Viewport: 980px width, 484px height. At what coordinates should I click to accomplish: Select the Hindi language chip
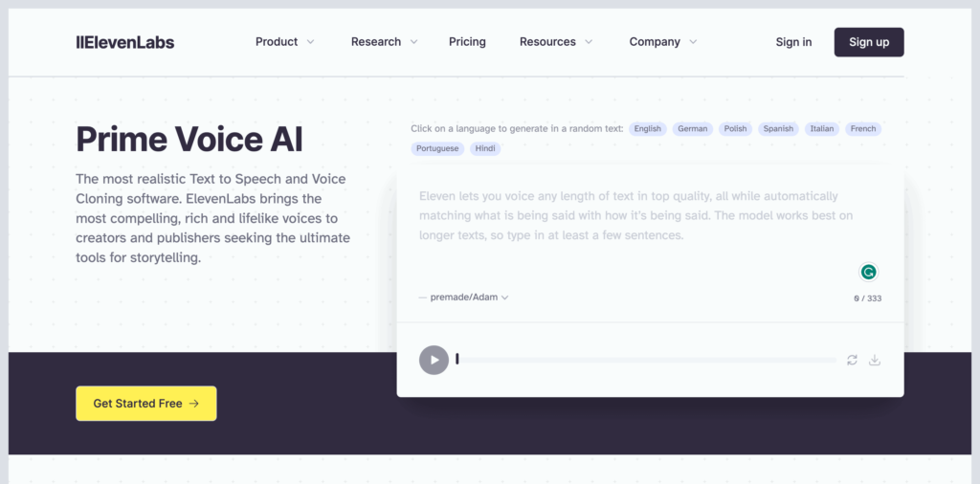tap(485, 148)
